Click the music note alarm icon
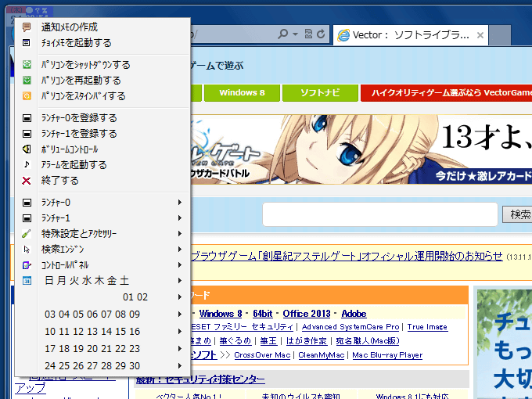 click(x=27, y=164)
